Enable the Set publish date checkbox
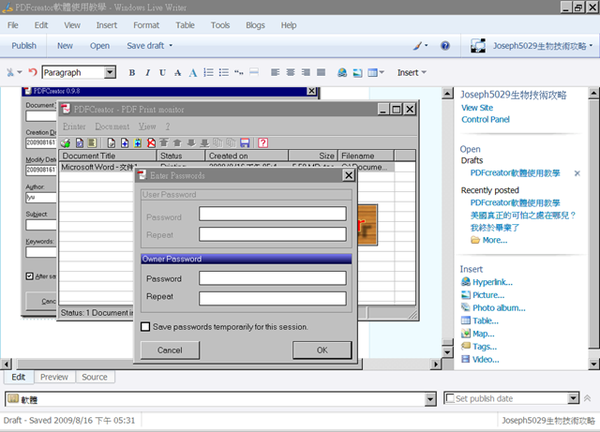 [x=450, y=398]
